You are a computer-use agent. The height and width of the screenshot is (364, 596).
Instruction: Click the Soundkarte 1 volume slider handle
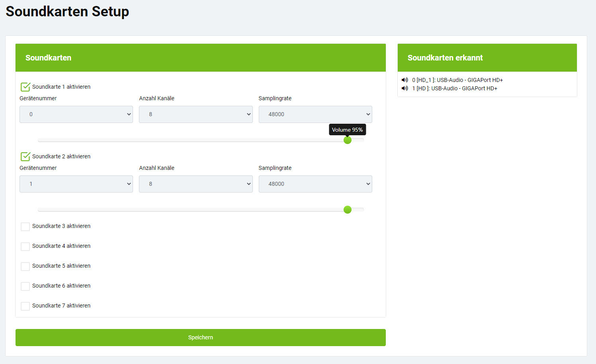pyautogui.click(x=348, y=140)
